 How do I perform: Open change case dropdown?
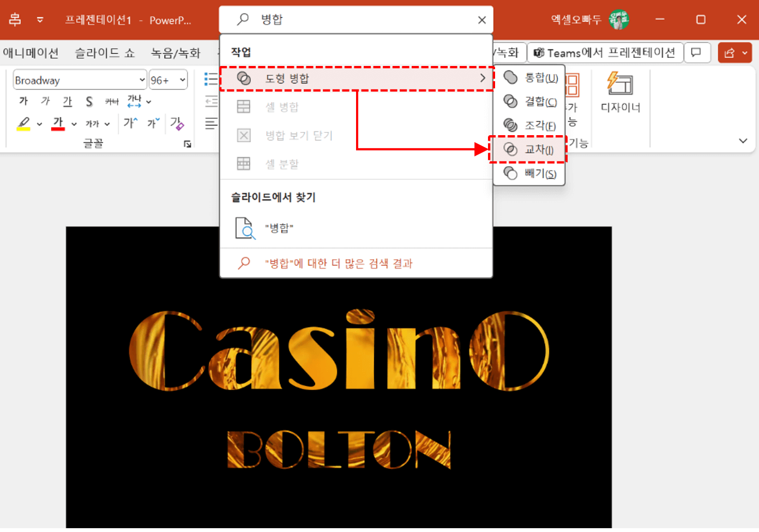98,124
